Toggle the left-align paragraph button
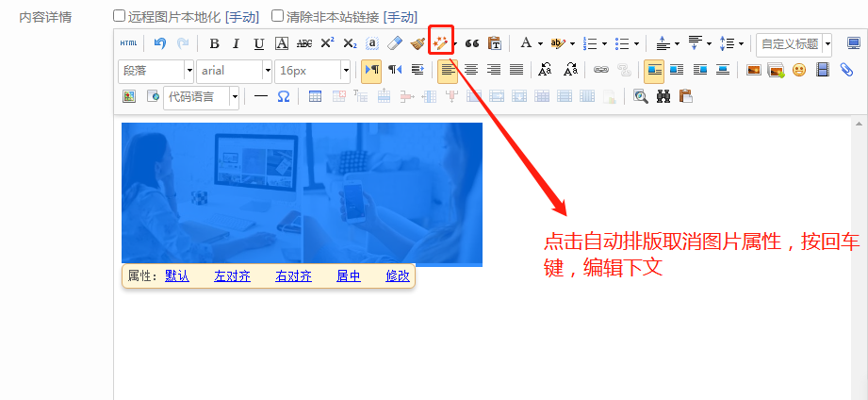Image resolution: width=868 pixels, height=400 pixels. (448, 70)
